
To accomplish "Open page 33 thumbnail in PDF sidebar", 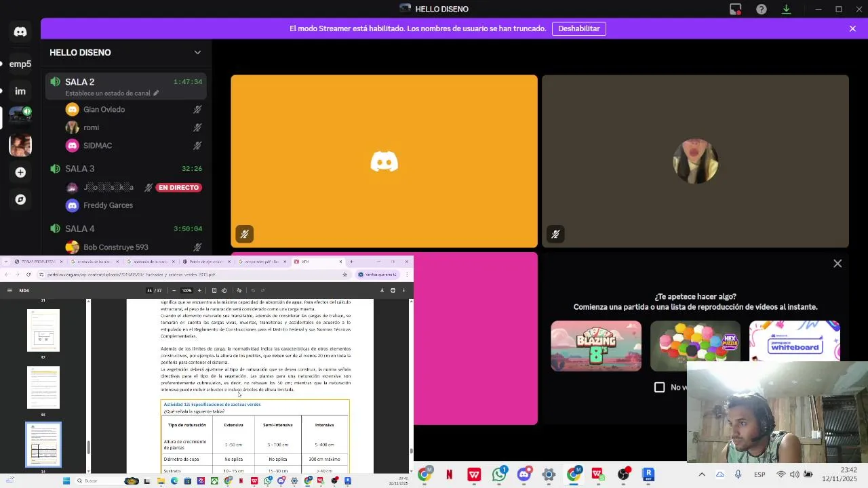I will [x=43, y=387].
